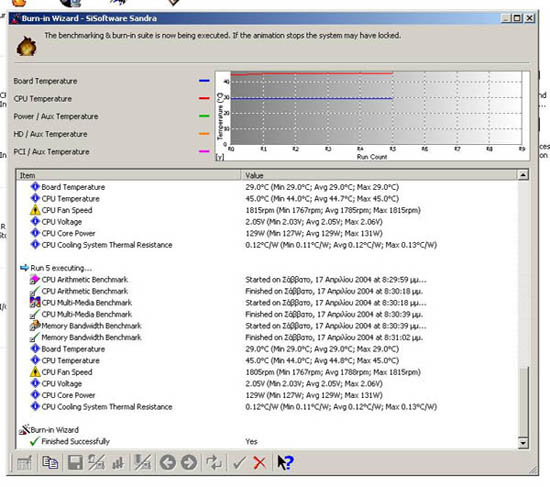Click the 'Board Temperature' legend label

click(x=45, y=81)
